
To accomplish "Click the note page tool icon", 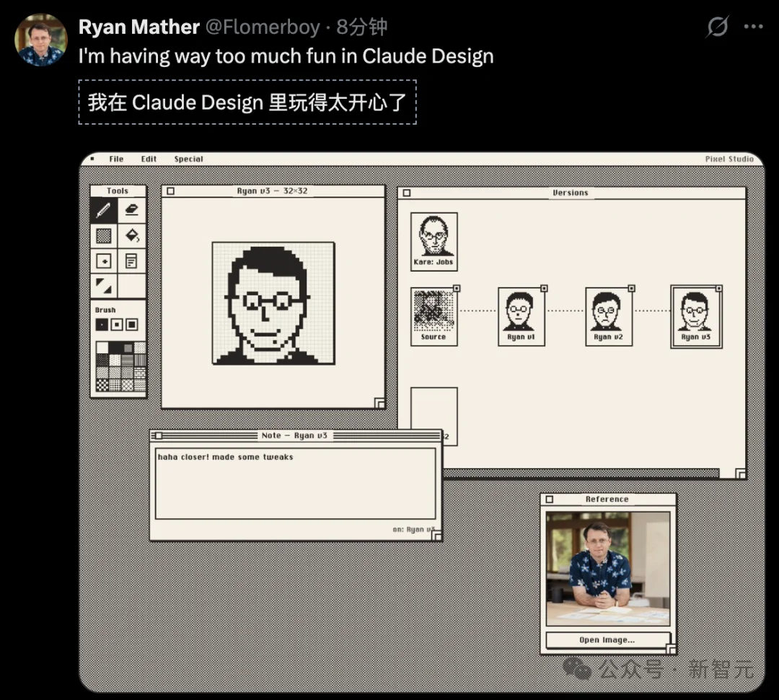I will point(131,261).
